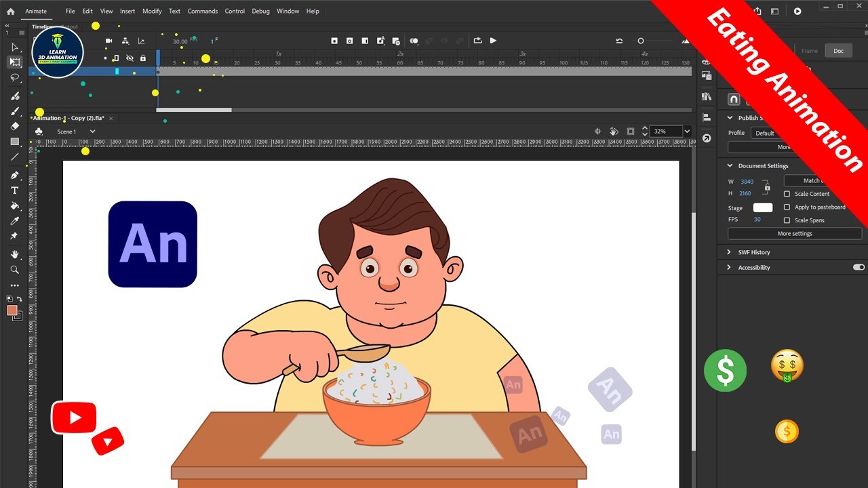Image resolution: width=868 pixels, height=488 pixels.
Task: Open the File menu
Action: pos(71,11)
